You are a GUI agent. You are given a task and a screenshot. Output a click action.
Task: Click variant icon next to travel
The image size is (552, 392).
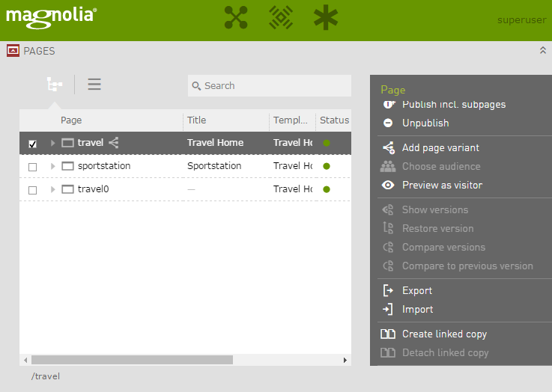tap(113, 142)
